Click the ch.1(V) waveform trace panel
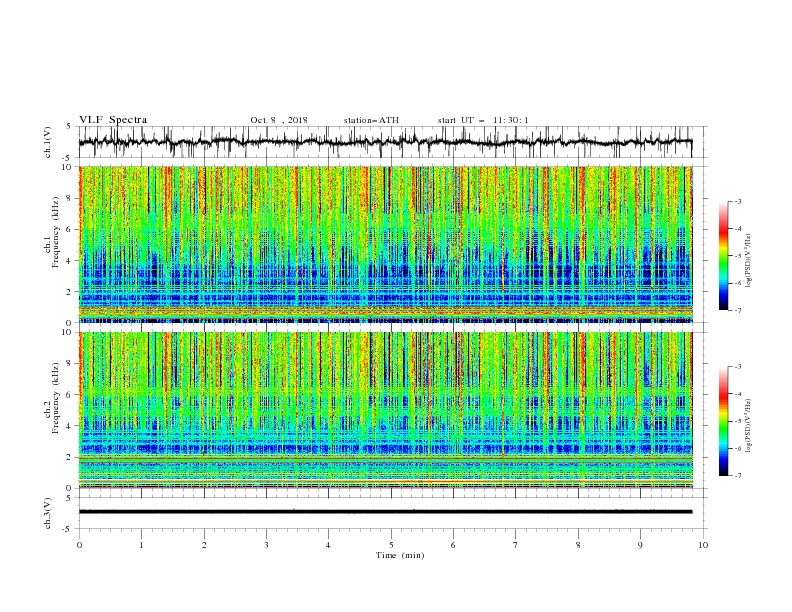 click(393, 142)
